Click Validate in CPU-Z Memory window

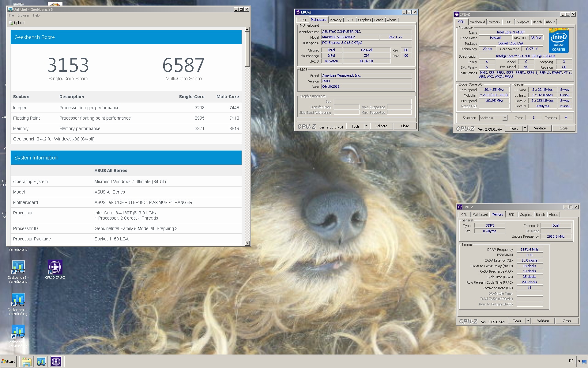(543, 321)
